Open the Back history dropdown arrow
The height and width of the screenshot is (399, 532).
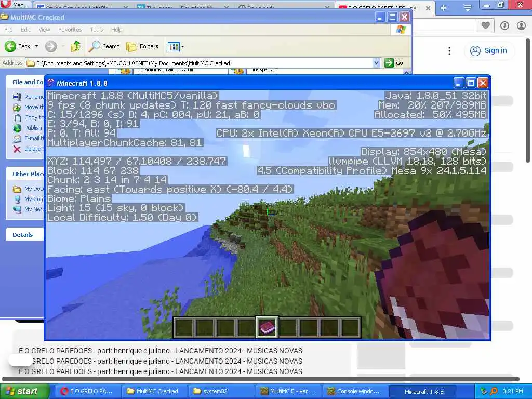(x=37, y=46)
